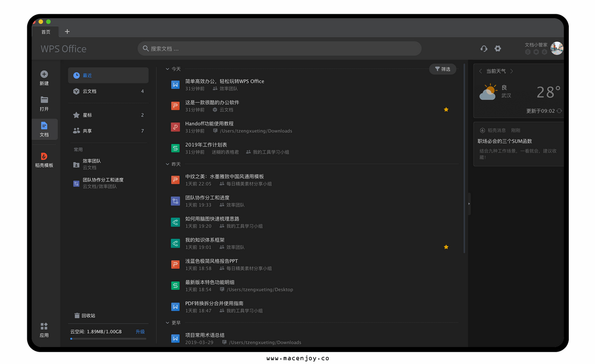Click the 打开 (Open) folder icon
Viewport: 595px width, 364px height.
coord(44,100)
